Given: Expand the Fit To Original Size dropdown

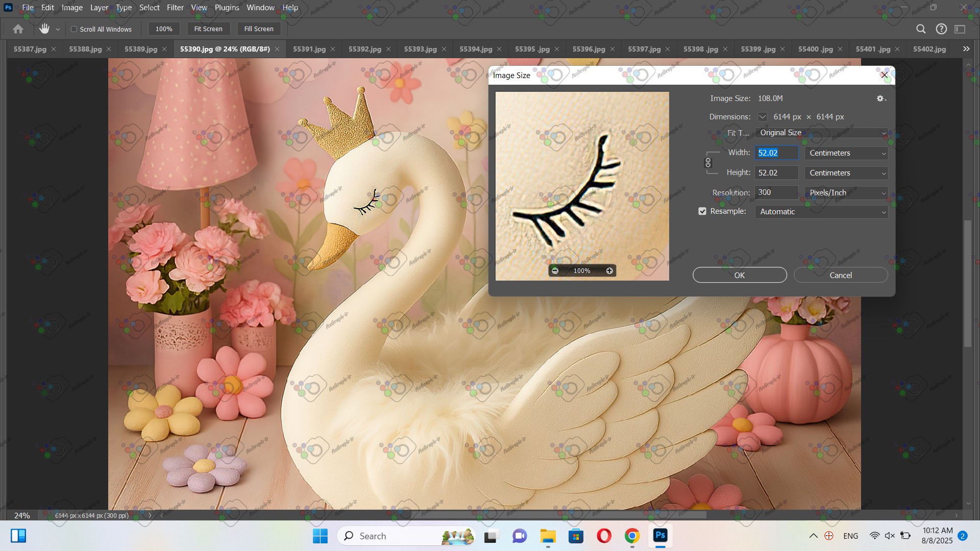Looking at the screenshot, I should [x=821, y=133].
